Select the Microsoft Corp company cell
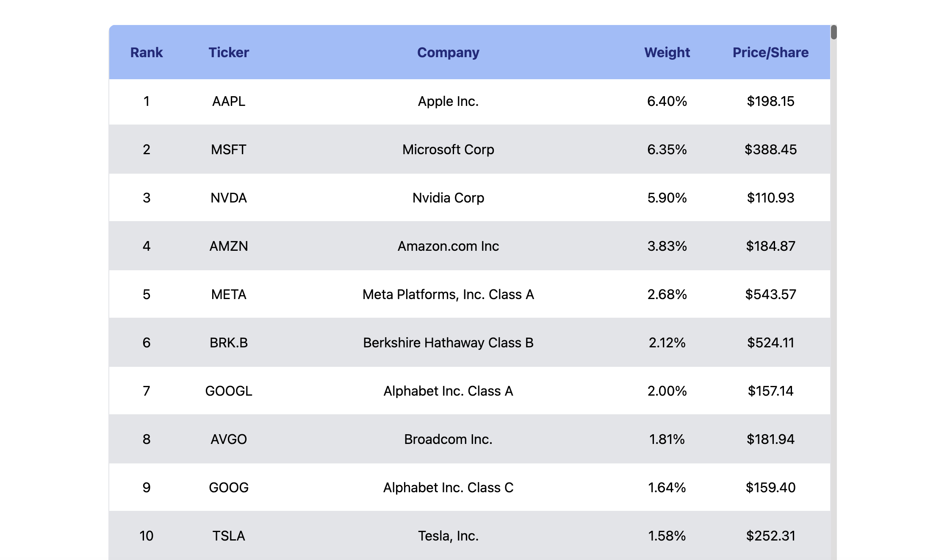The width and height of the screenshot is (936, 560). click(x=448, y=150)
